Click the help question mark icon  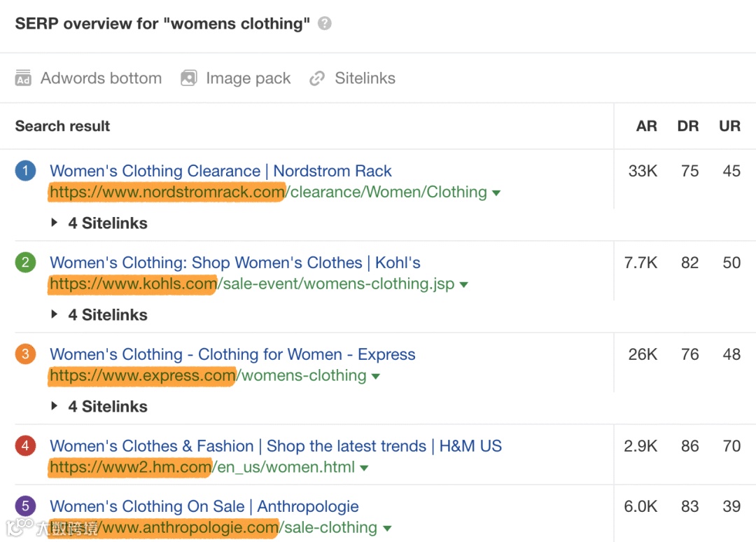pos(324,24)
